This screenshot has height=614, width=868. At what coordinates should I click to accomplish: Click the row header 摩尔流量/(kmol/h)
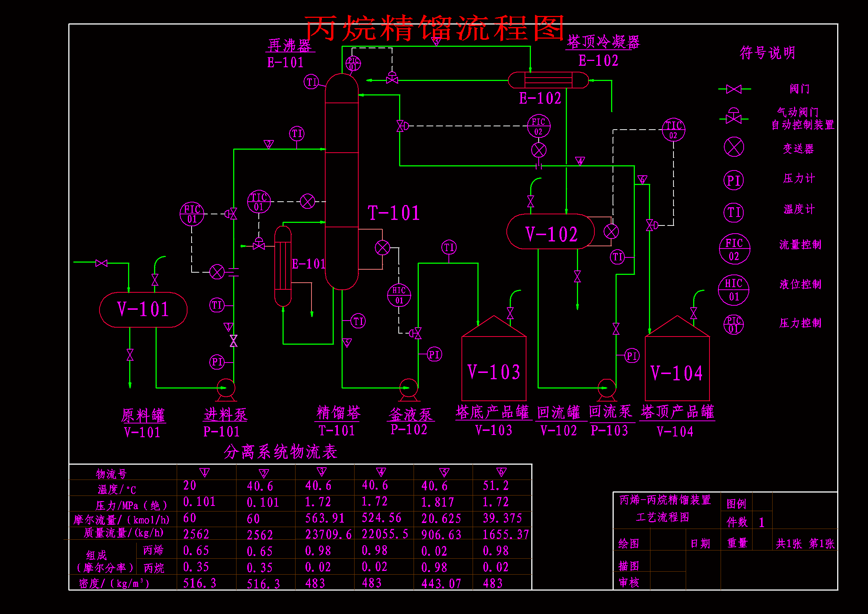click(x=121, y=520)
